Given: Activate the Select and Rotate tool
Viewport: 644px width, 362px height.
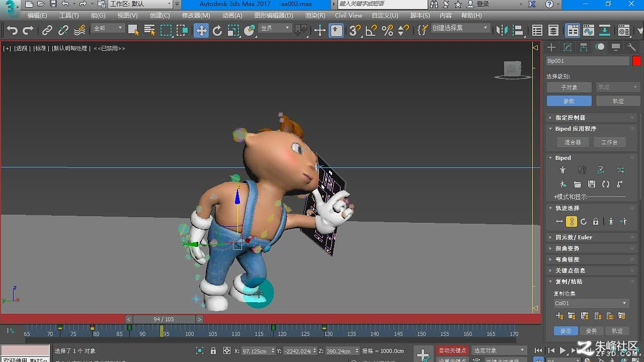Looking at the screenshot, I should pyautogui.click(x=217, y=31).
